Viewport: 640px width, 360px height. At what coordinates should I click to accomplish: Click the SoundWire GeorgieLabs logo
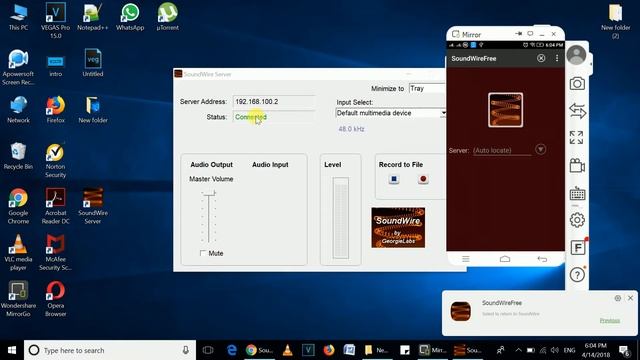[x=398, y=227]
